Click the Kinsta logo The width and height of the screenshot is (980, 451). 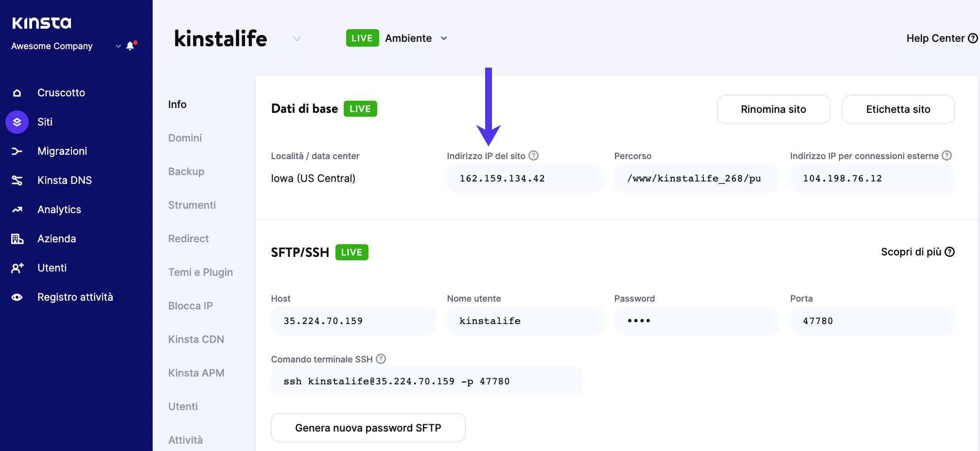pos(41,22)
